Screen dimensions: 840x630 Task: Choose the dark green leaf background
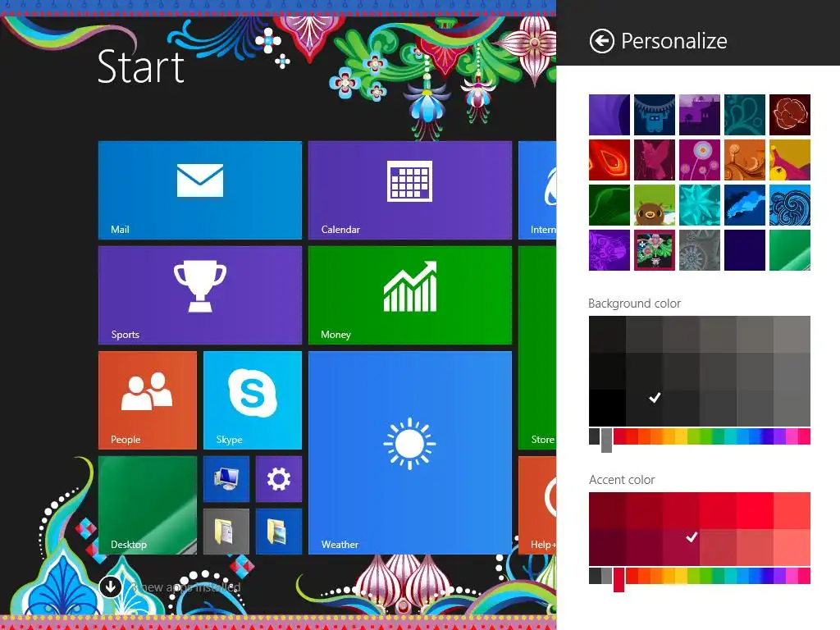click(x=609, y=205)
